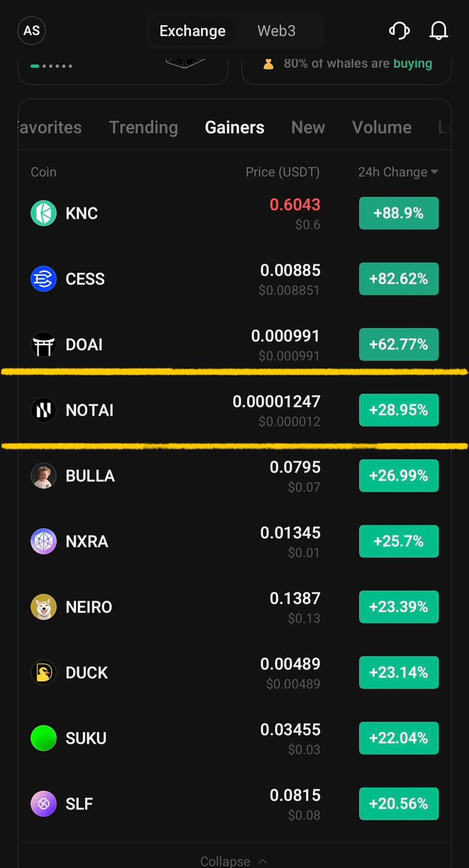The width and height of the screenshot is (469, 868).
Task: Tap the NEIRO dog logo
Action: 43,607
